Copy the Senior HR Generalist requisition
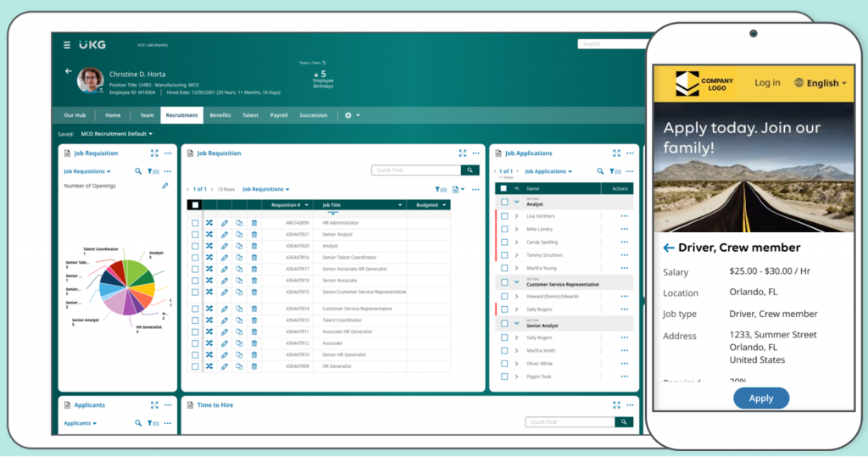Image resolution: width=868 pixels, height=457 pixels. click(x=239, y=354)
